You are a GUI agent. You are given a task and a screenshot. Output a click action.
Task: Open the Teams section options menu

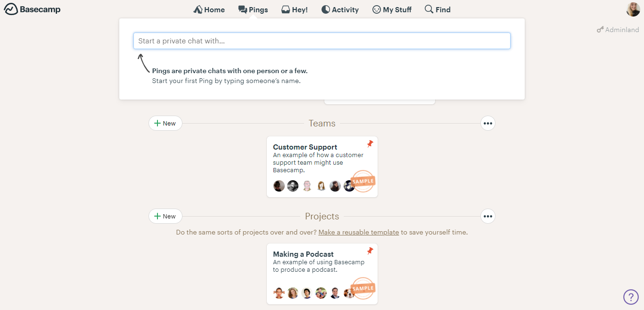[488, 124]
